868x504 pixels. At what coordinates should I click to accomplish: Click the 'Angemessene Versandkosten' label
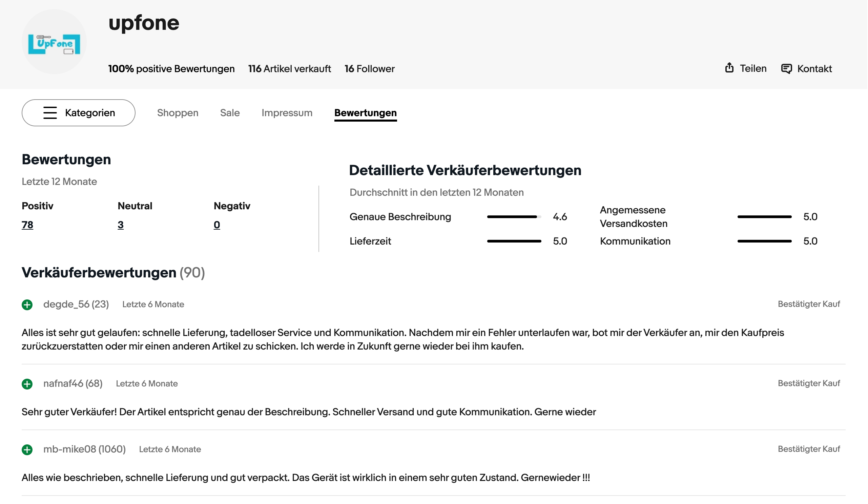634,217
